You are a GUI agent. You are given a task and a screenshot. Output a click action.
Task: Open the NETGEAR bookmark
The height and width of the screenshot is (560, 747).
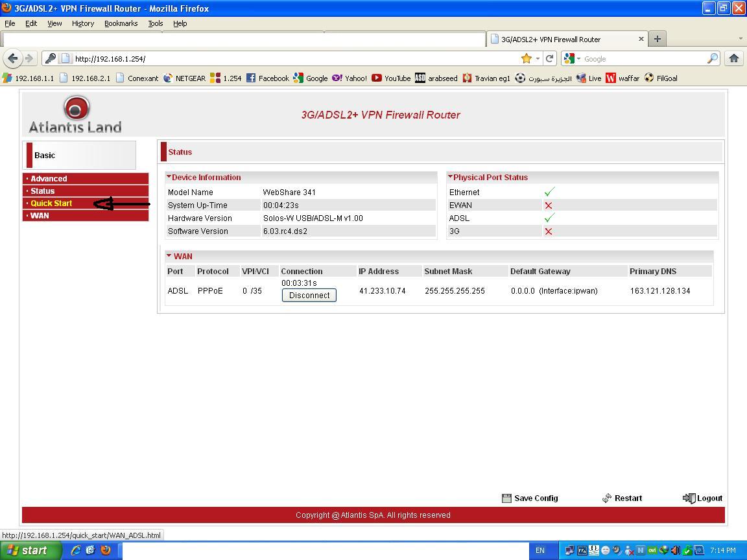tap(184, 78)
